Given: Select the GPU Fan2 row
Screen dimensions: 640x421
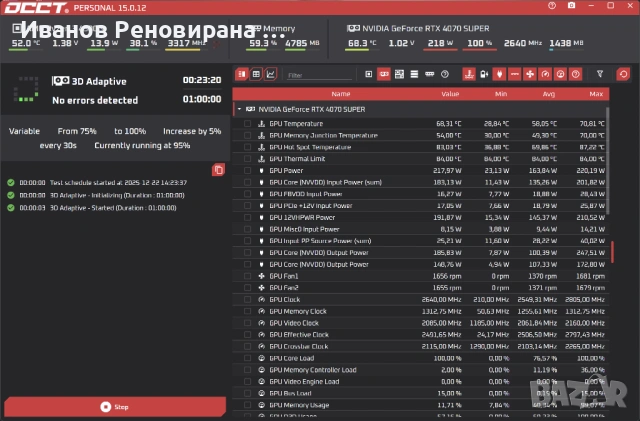Looking at the screenshot, I should pos(421,288).
